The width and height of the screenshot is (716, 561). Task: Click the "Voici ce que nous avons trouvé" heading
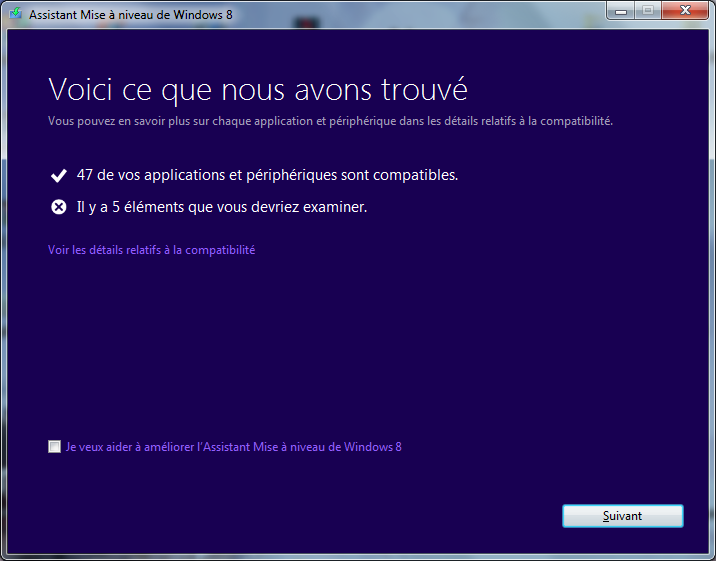258,90
